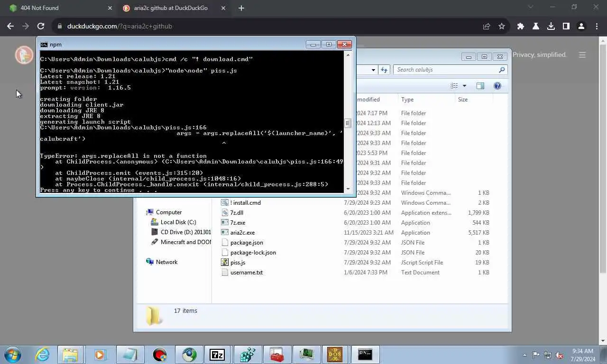Show hidden system tray icons

pos(524,355)
